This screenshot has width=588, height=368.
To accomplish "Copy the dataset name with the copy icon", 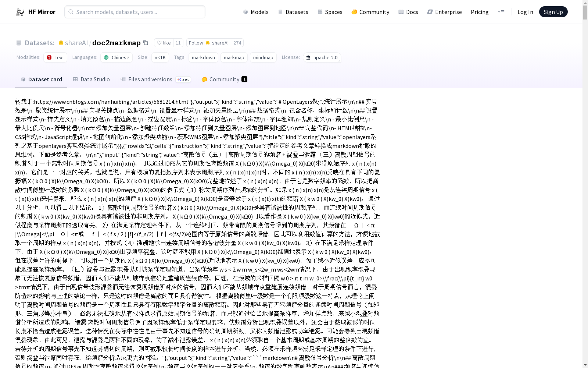I will [x=146, y=43].
